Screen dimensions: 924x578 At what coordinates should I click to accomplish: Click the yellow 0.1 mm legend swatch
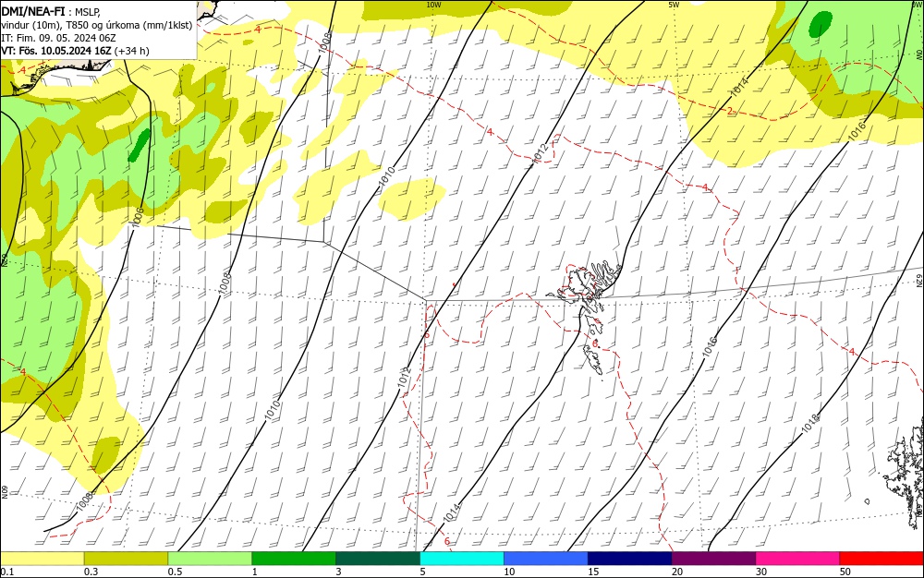pos(42,559)
